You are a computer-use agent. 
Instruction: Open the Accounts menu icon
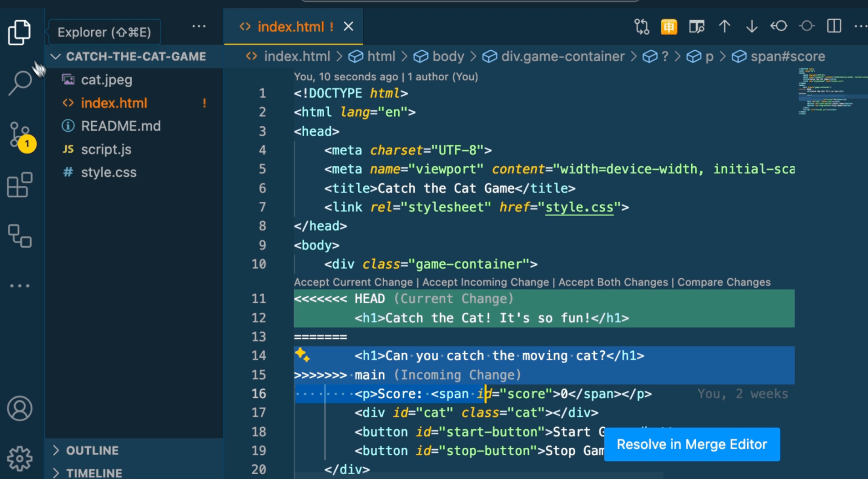20,408
